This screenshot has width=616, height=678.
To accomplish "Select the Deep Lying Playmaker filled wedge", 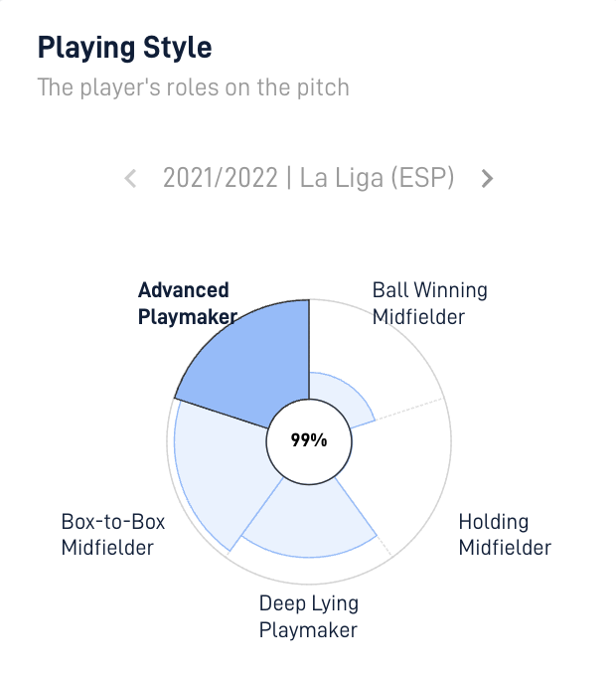I will tap(309, 521).
